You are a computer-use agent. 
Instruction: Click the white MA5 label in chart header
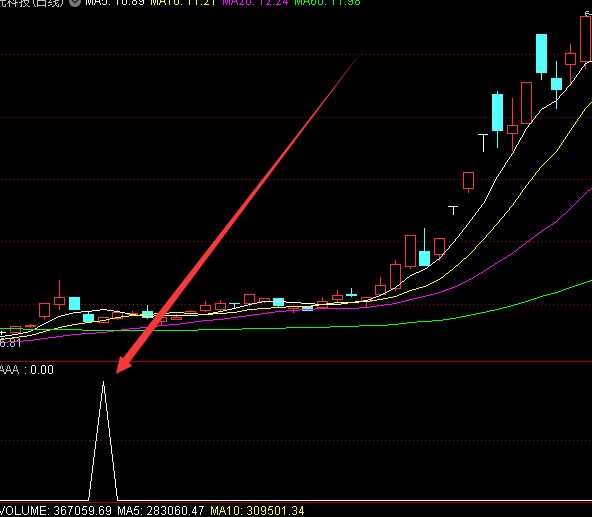pos(115,2)
